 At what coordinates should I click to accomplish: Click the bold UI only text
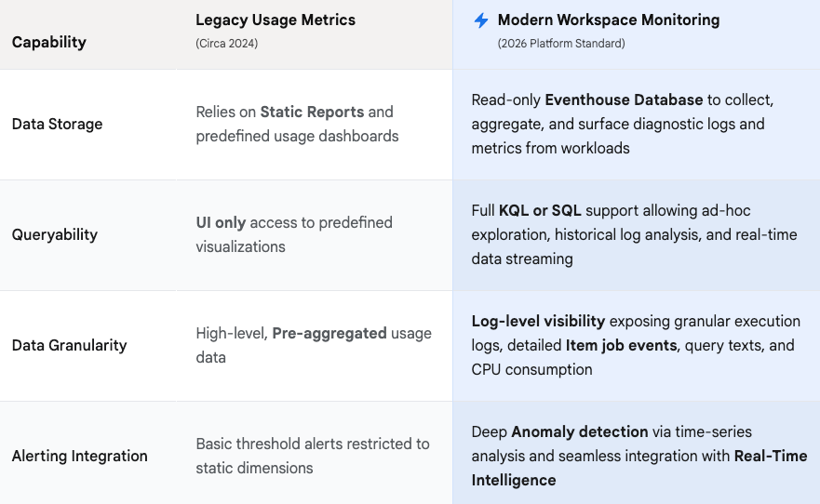pyautogui.click(x=221, y=222)
